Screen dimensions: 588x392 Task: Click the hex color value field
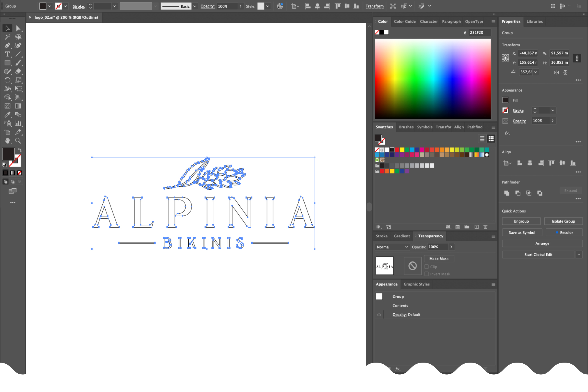click(x=479, y=33)
